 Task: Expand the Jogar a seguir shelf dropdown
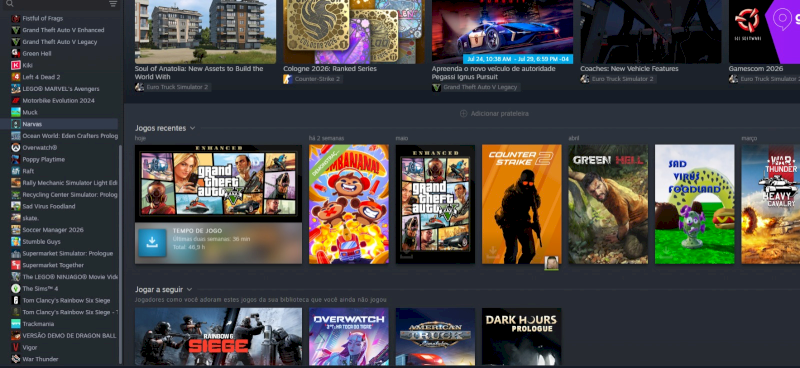[189, 289]
